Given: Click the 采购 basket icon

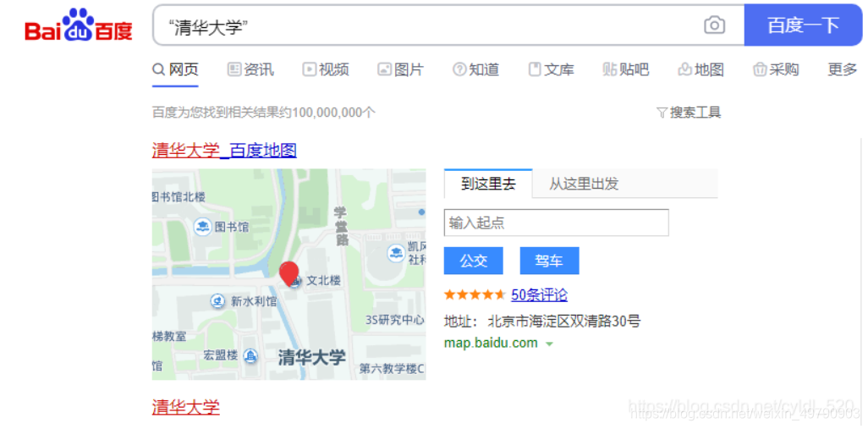Looking at the screenshot, I should [x=760, y=69].
